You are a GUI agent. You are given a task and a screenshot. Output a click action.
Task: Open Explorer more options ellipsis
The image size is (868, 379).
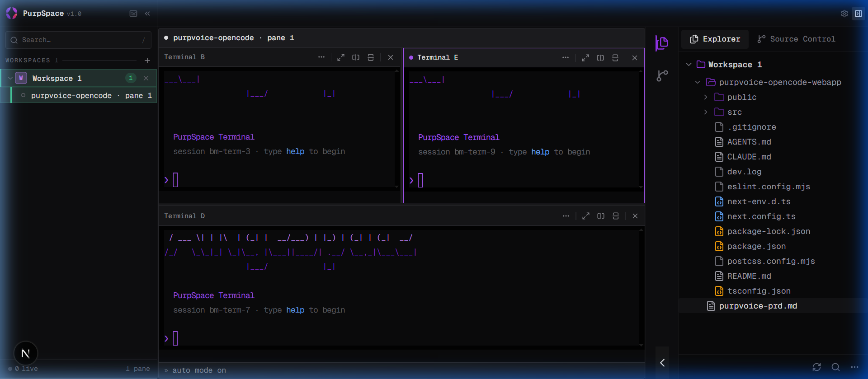pyautogui.click(x=854, y=367)
